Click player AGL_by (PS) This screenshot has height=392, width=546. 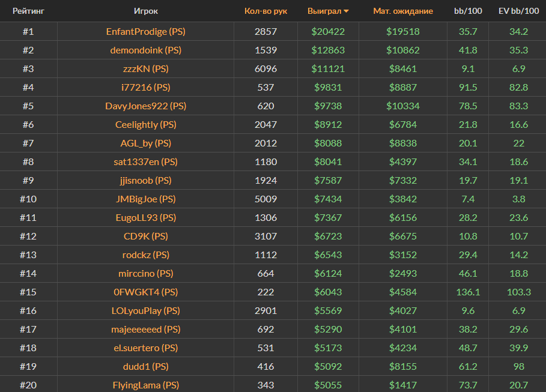pos(146,143)
